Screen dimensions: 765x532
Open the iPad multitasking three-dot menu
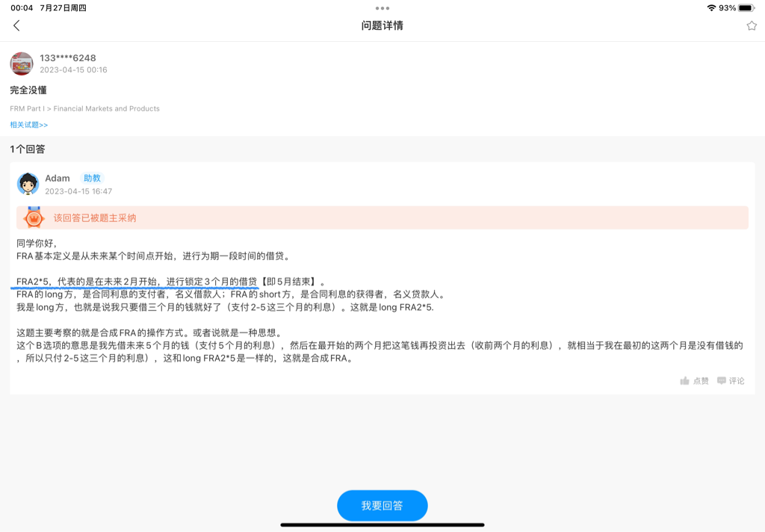point(382,8)
